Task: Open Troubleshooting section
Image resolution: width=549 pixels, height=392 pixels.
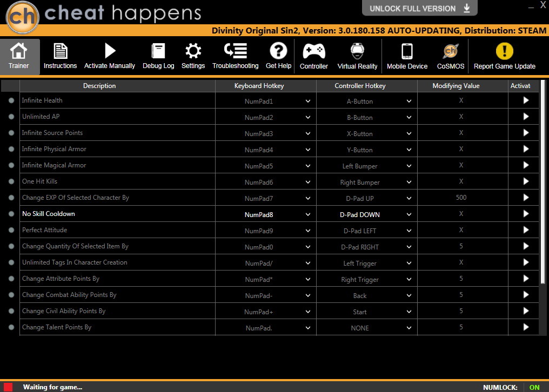Action: point(235,56)
